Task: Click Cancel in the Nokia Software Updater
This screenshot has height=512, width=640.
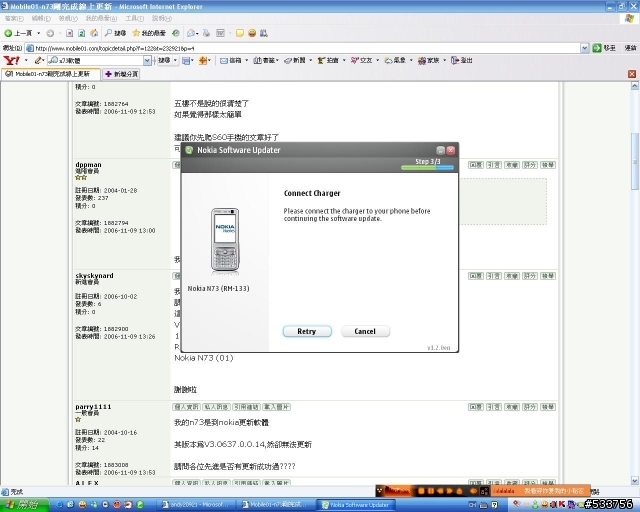Action: [x=365, y=331]
